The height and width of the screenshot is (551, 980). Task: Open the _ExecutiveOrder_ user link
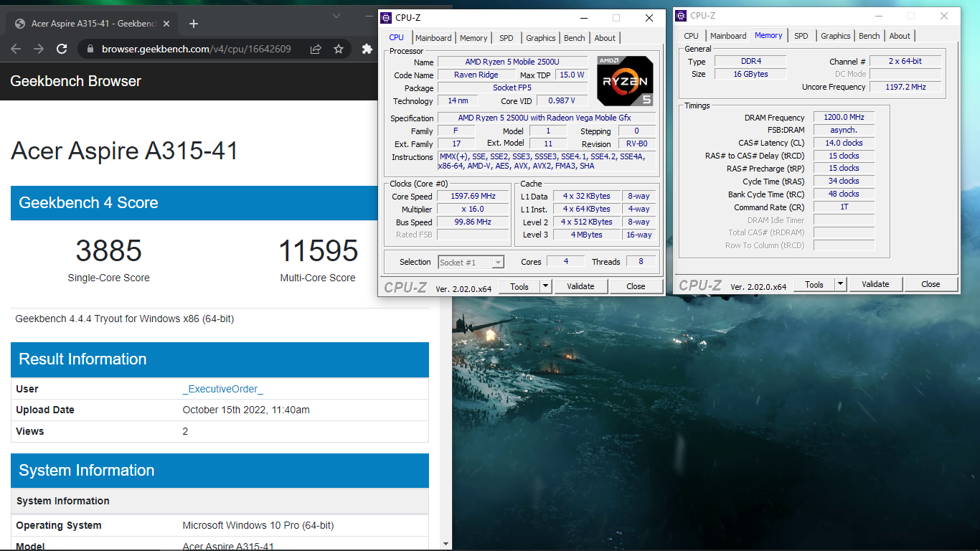(223, 389)
